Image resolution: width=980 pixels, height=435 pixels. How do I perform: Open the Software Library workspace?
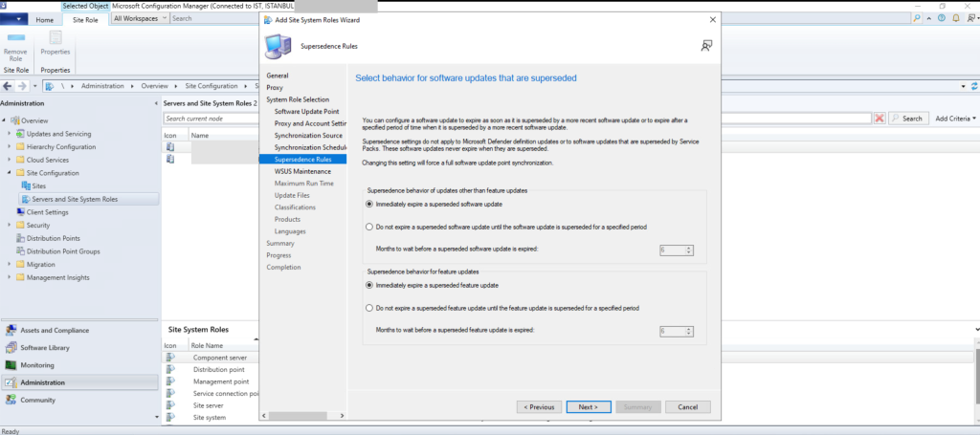click(x=45, y=347)
